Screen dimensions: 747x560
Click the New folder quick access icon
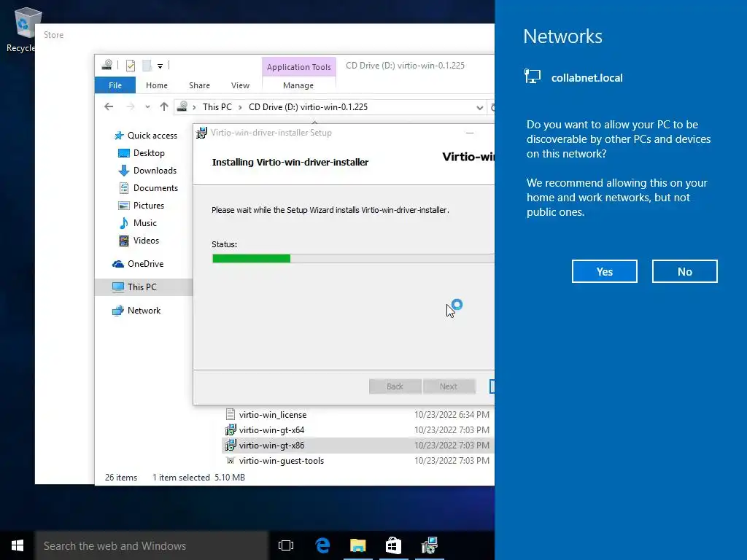point(147,66)
